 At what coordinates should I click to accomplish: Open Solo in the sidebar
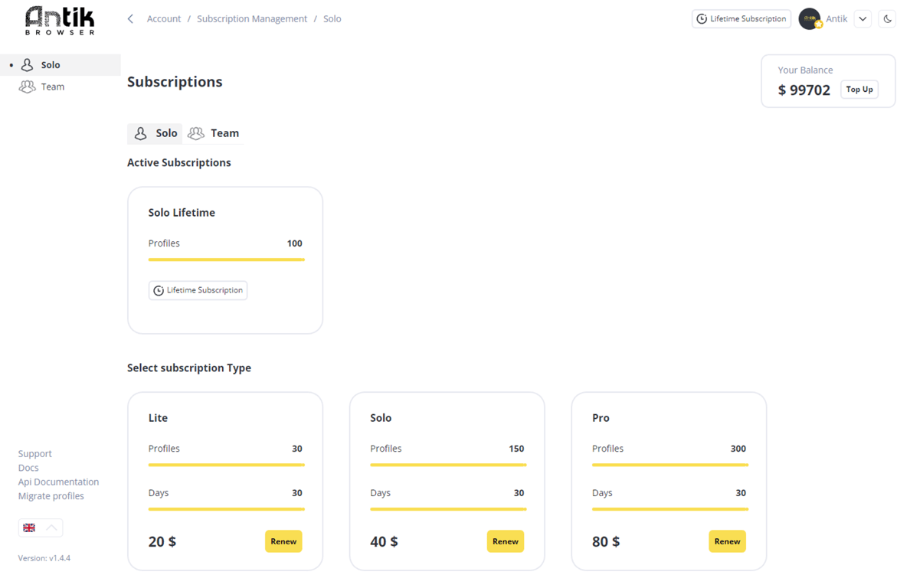pos(61,65)
